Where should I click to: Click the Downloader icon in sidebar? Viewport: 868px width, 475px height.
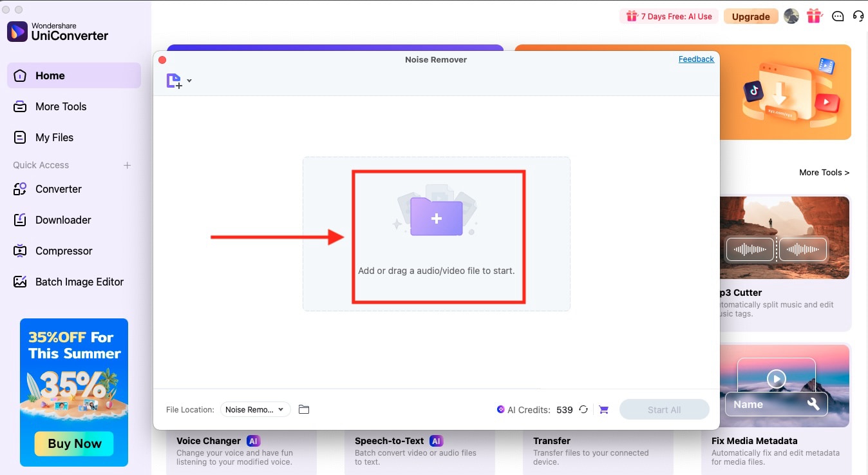(20, 220)
